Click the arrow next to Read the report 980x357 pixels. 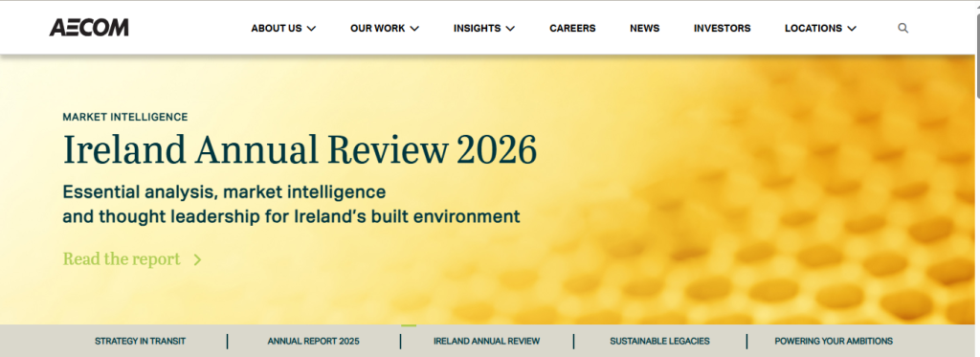(197, 259)
